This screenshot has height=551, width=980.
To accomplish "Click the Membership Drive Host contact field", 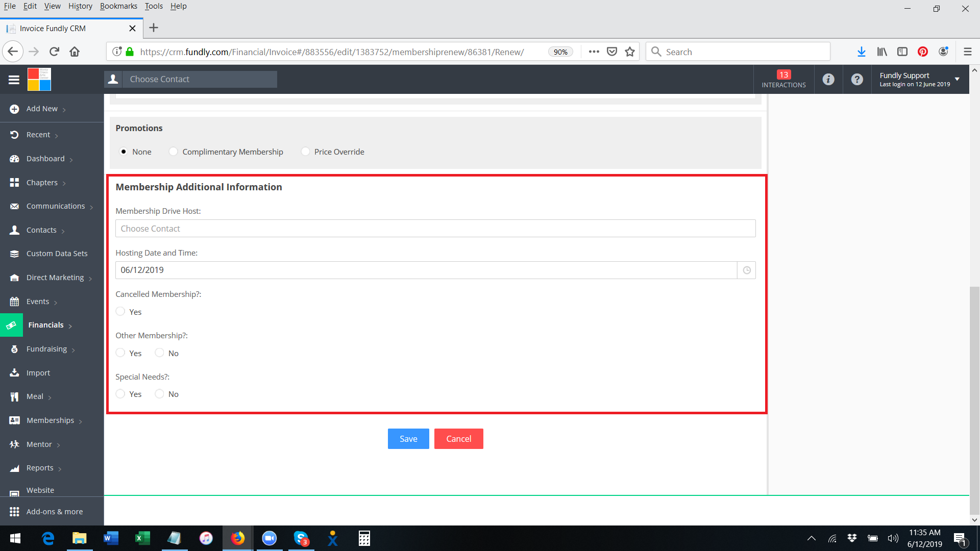I will coord(435,229).
